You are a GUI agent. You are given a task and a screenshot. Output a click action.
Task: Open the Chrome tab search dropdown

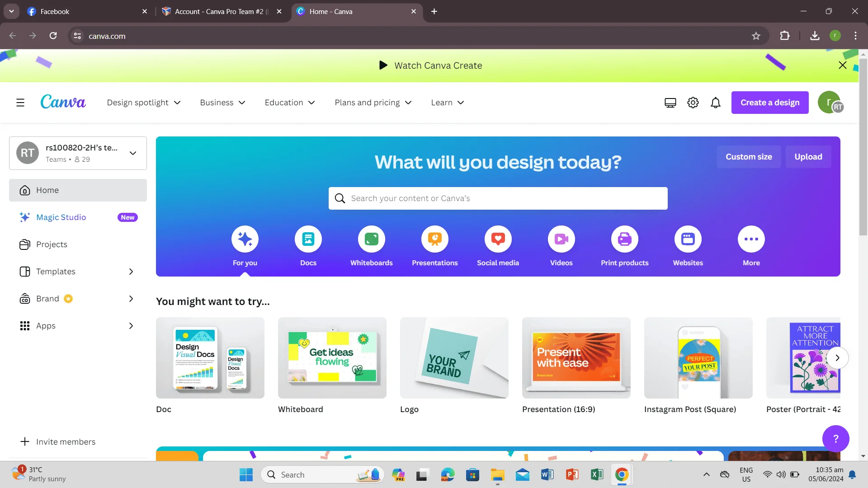tap(11, 11)
